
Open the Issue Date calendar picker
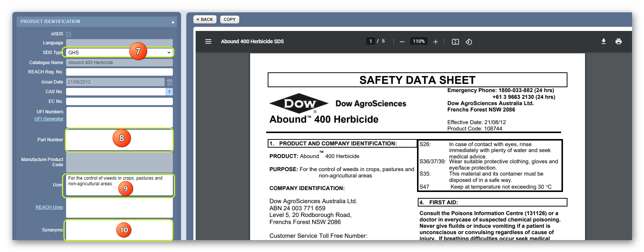[169, 82]
